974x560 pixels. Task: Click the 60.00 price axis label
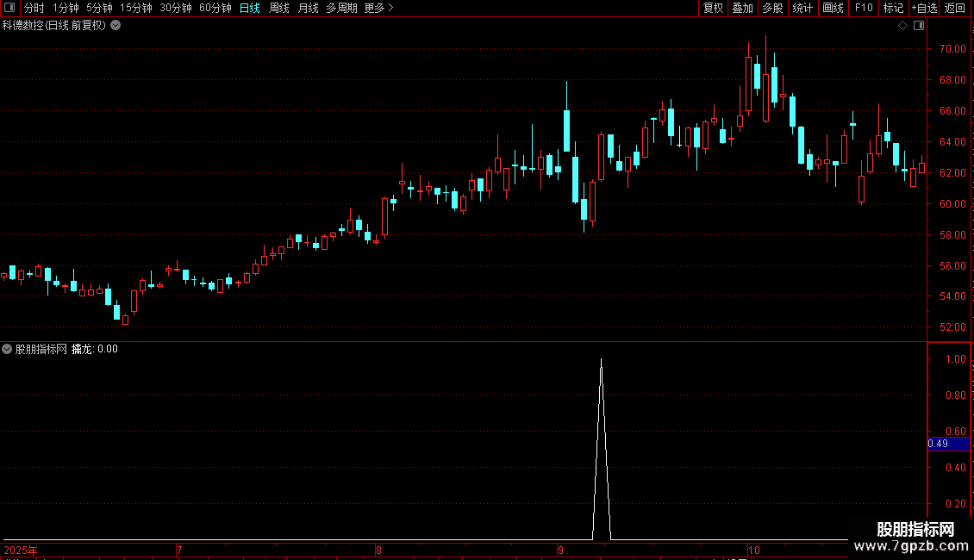[x=952, y=203]
